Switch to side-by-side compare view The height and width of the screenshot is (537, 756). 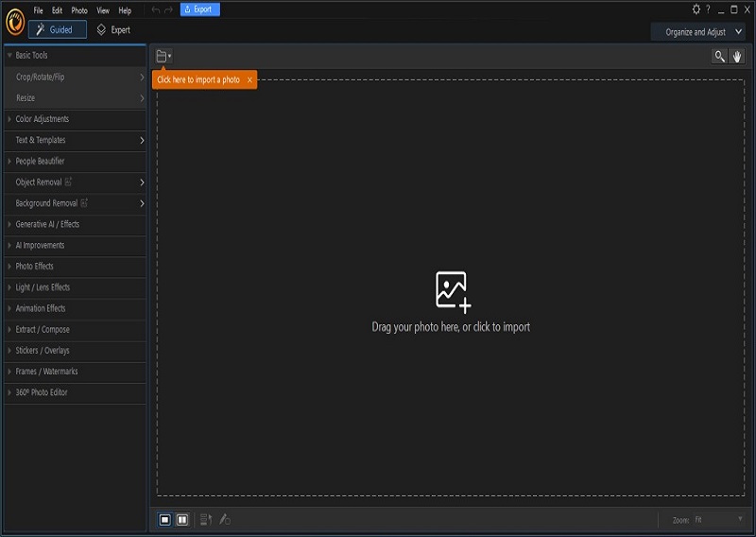click(182, 520)
